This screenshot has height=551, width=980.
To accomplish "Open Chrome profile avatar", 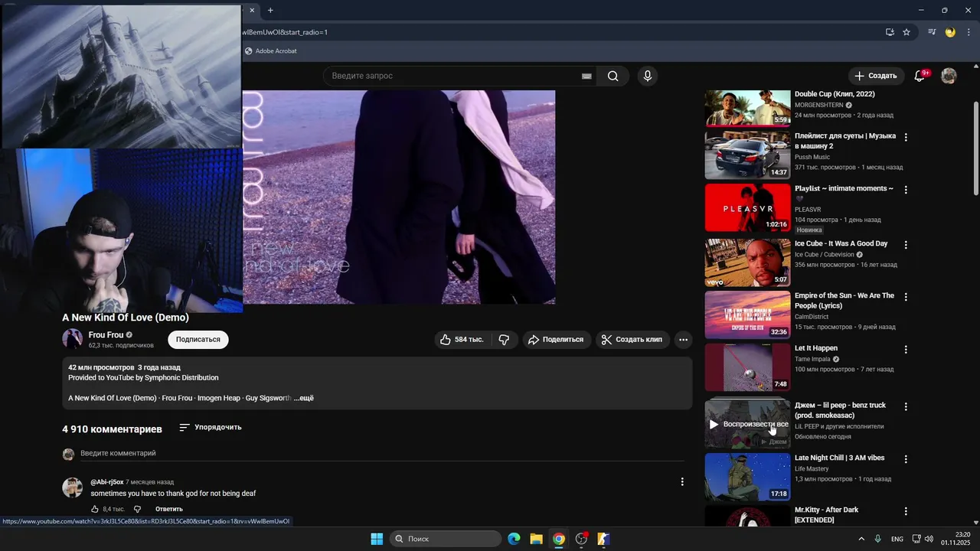I will [950, 32].
